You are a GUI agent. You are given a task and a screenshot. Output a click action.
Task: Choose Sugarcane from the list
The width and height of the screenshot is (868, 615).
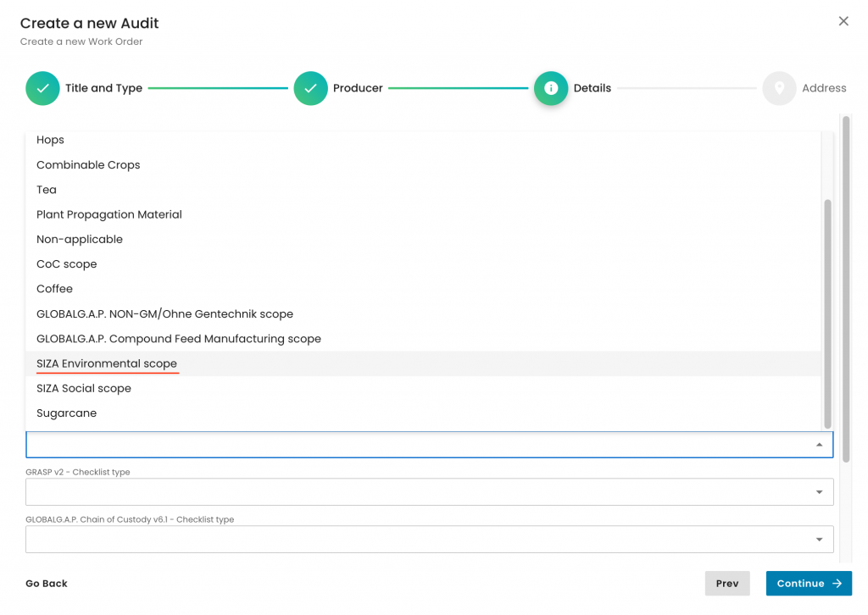[67, 413]
